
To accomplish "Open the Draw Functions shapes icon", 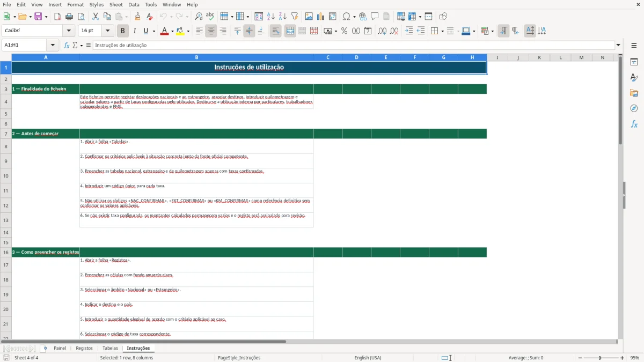I will [x=443, y=17].
